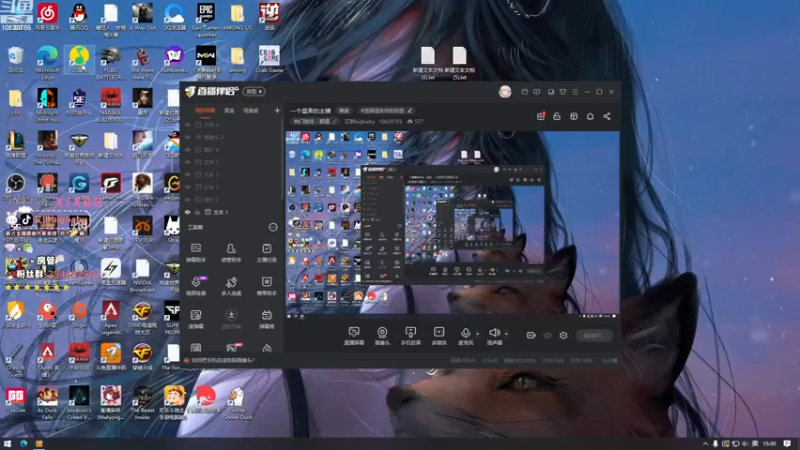
Task: Open the notification center in taskbar
Action: coord(788,444)
